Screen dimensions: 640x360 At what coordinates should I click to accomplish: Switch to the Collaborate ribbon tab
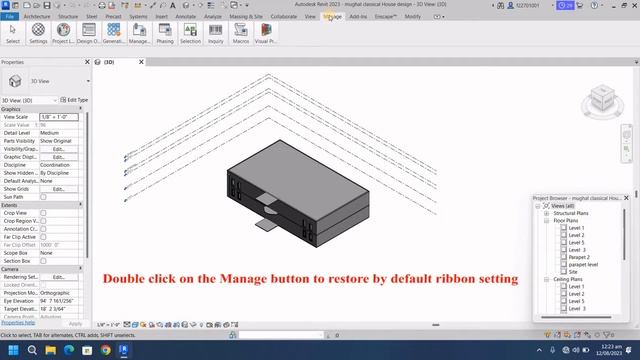(284, 17)
